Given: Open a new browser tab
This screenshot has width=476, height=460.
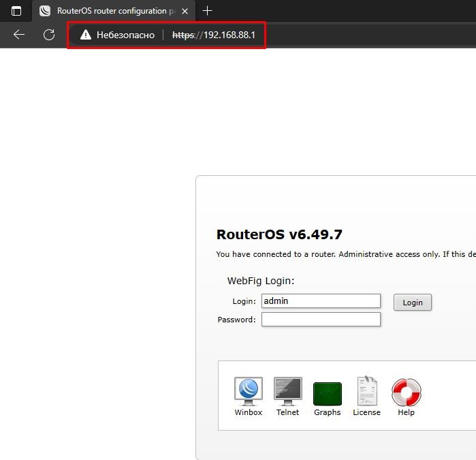Looking at the screenshot, I should [208, 11].
